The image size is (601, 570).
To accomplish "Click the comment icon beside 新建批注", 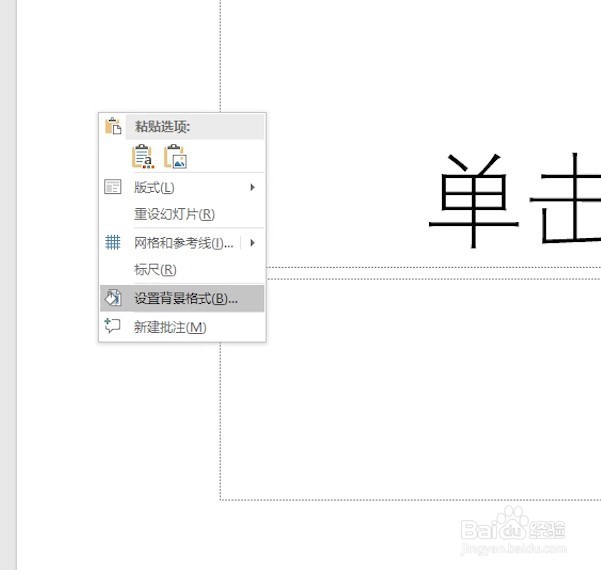I will click(112, 326).
